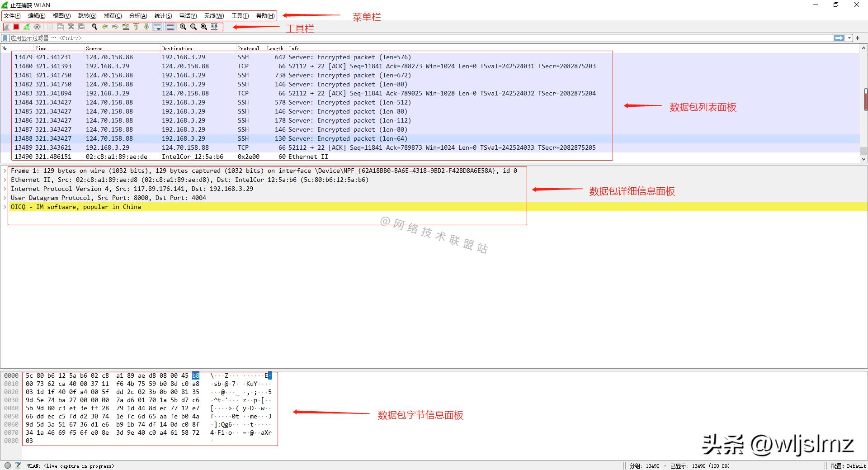The image size is (868, 470).
Task: Zoom in on packet text
Action: point(183,27)
